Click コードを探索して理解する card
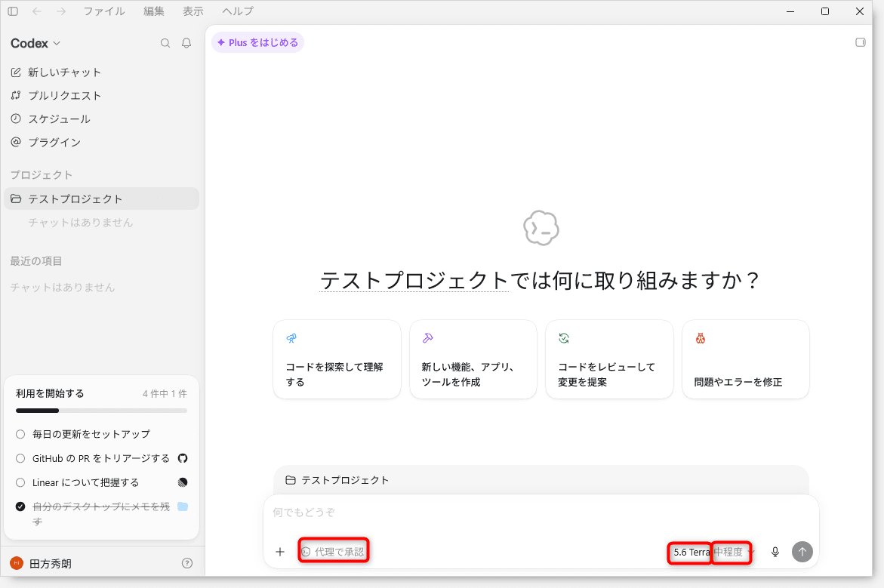The width and height of the screenshot is (884, 588). click(337, 359)
